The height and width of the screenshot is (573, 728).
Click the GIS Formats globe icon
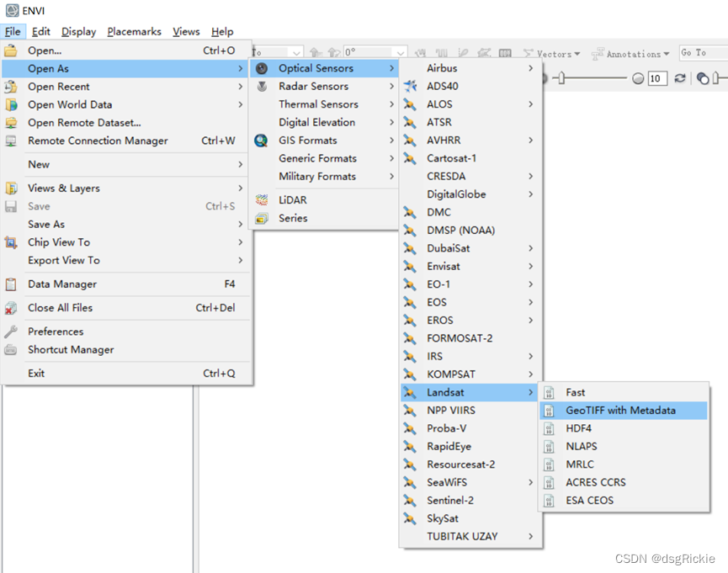coord(262,141)
